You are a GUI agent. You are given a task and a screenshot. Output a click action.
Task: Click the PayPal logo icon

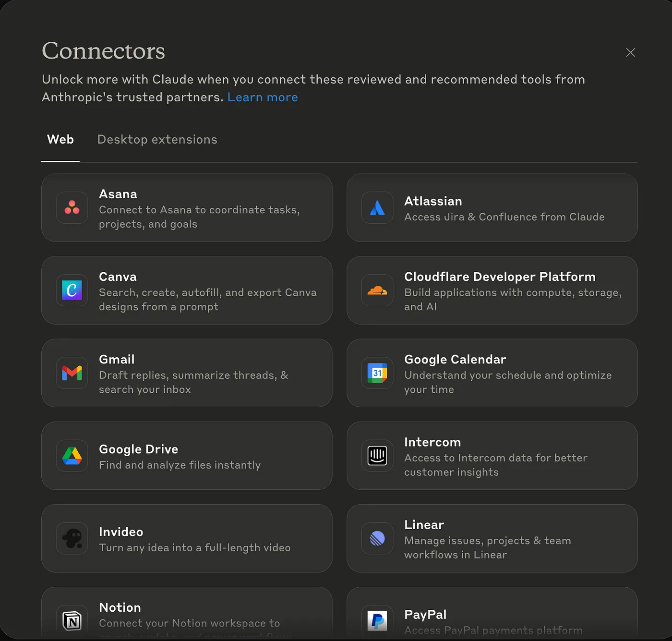(x=377, y=621)
